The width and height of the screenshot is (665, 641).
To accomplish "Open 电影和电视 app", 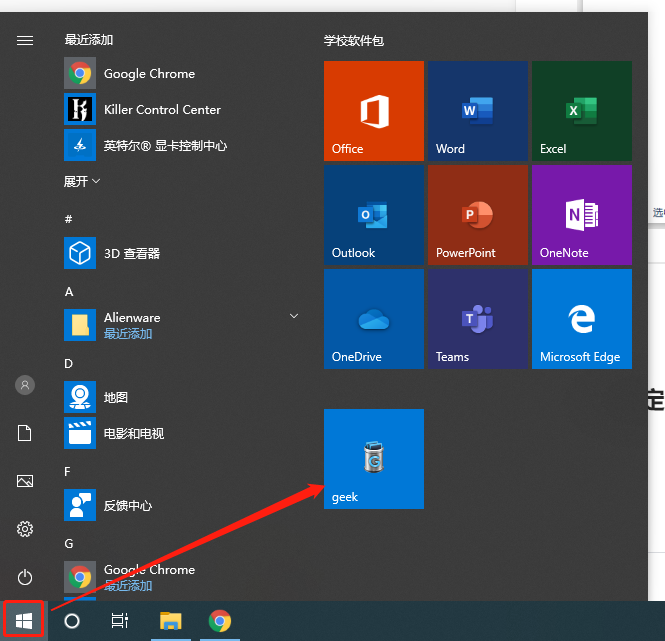I will pyautogui.click(x=182, y=433).
